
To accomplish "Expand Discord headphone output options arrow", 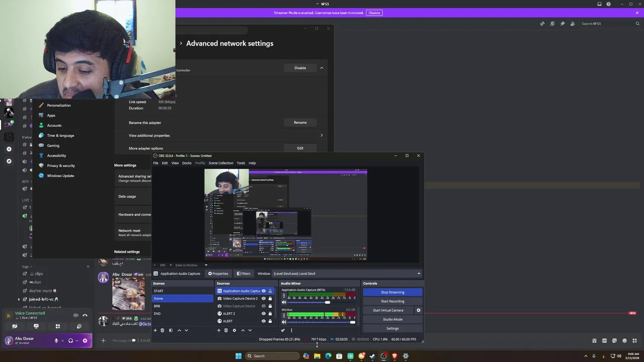I will [x=76, y=340].
